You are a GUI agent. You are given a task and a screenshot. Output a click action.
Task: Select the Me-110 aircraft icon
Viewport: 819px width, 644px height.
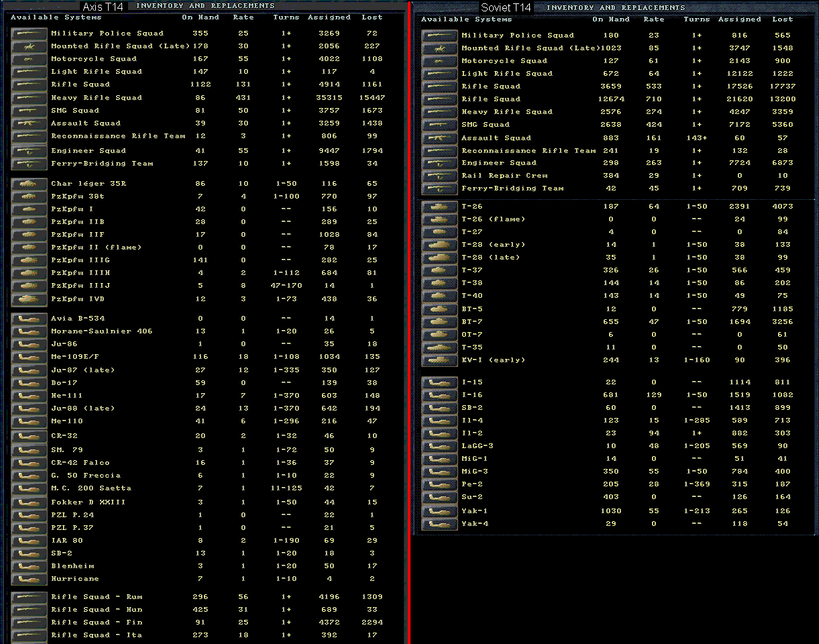pos(30,421)
